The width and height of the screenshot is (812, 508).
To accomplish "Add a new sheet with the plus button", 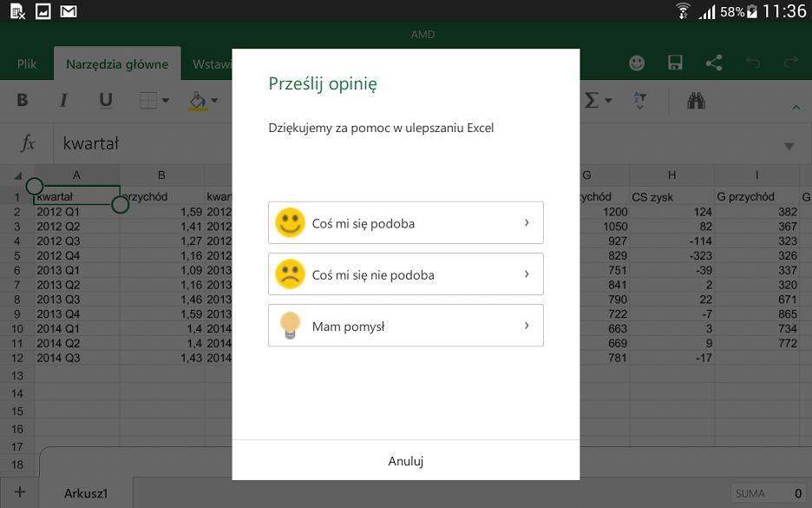I will (19, 492).
